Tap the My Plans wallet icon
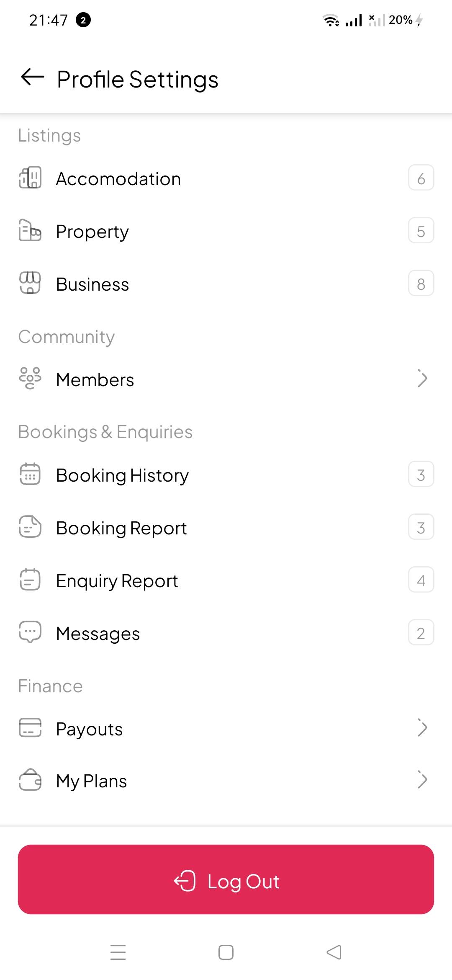Image resolution: width=452 pixels, height=980 pixels. (30, 780)
